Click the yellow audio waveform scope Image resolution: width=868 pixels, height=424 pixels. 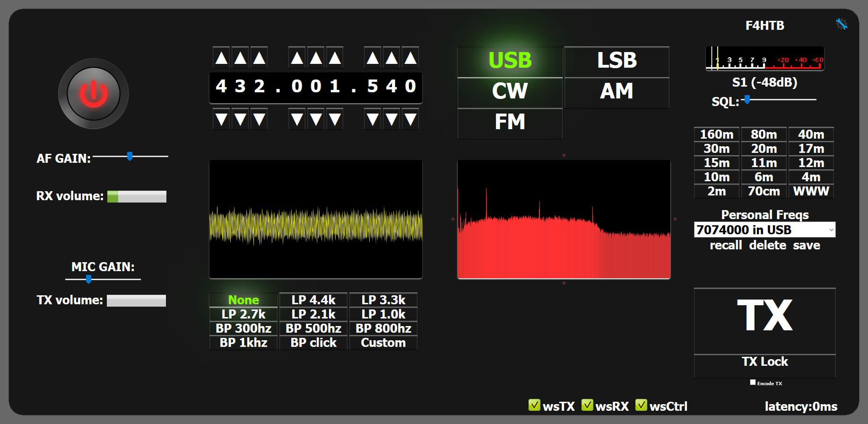pos(315,220)
